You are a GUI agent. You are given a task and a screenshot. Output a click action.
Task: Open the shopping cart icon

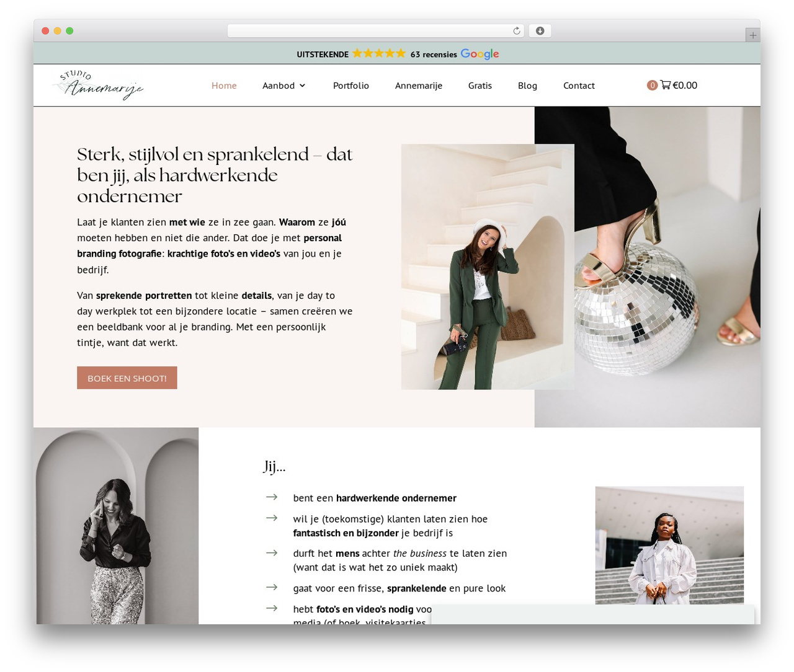point(665,85)
